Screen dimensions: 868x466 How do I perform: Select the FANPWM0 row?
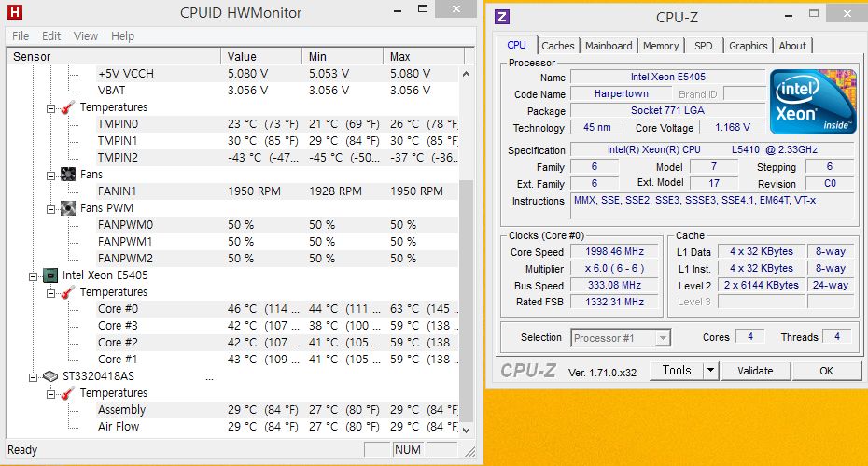(277, 224)
